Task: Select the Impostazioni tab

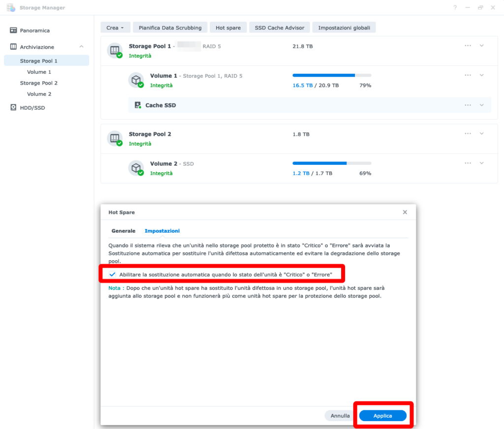Action: pos(162,231)
